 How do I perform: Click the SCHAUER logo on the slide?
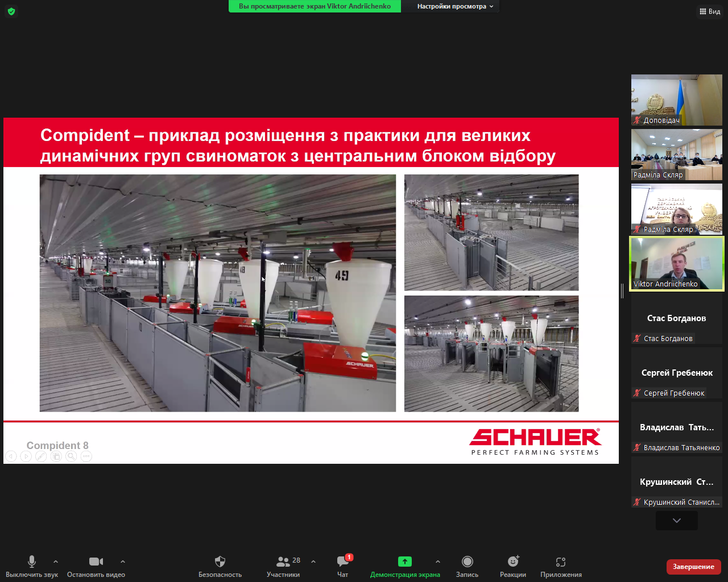click(x=535, y=442)
